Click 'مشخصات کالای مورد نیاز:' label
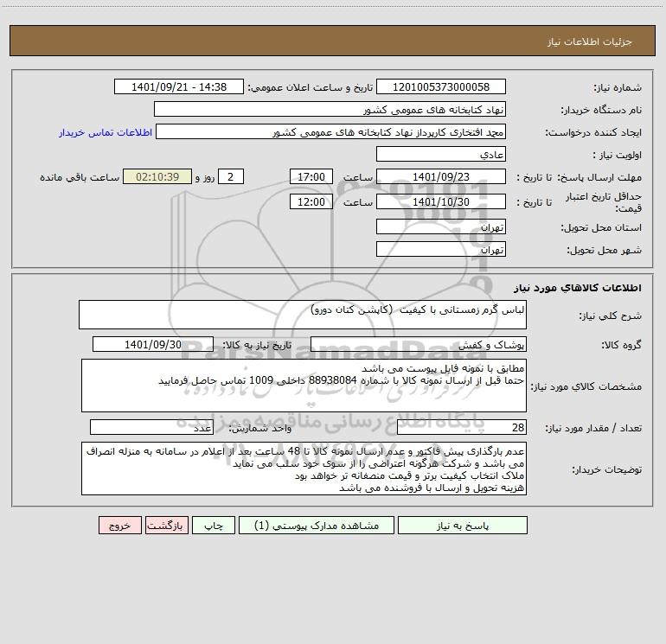Screen dimensions: 666x644 (x=586, y=386)
